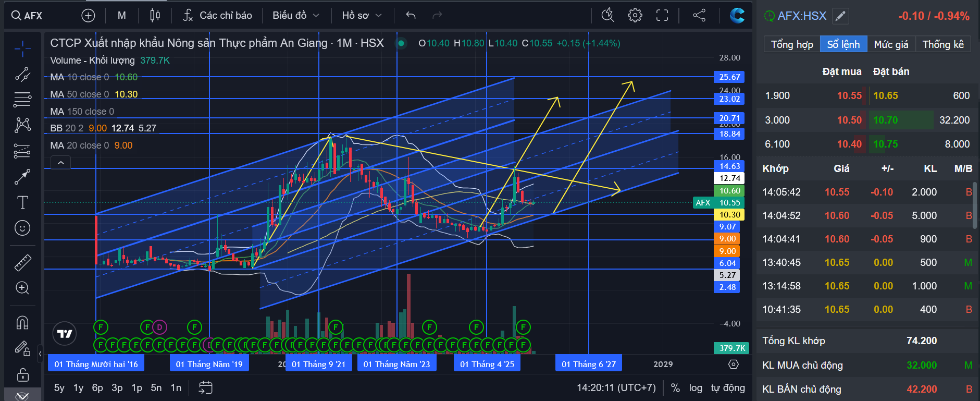The width and height of the screenshot is (980, 401).
Task: Switch to the Mức giá tab
Action: click(891, 44)
